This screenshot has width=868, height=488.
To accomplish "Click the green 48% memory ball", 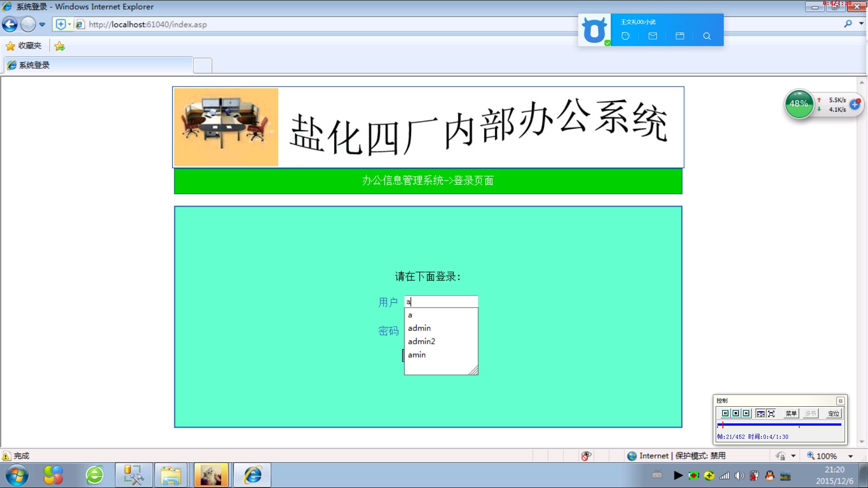I will [x=799, y=104].
